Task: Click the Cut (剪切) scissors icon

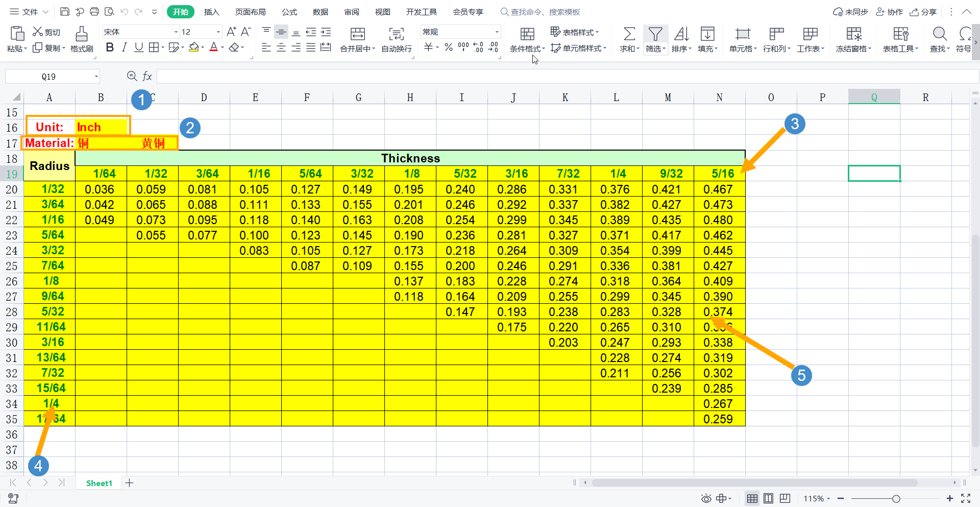Action: click(x=37, y=32)
